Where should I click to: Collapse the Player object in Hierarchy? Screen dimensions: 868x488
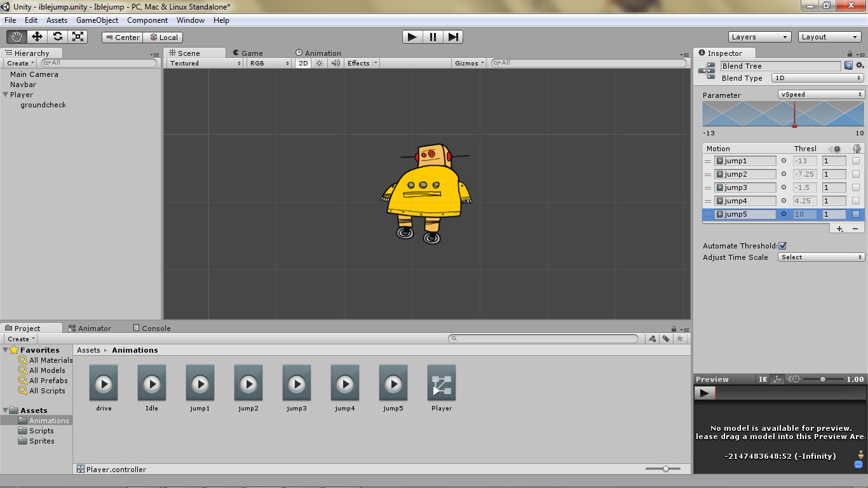click(x=6, y=94)
